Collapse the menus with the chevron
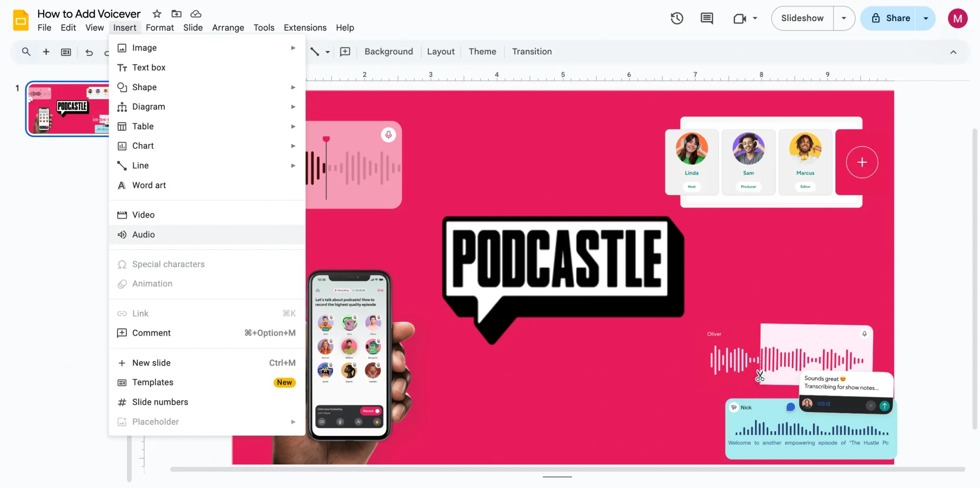The image size is (980, 488). click(x=954, y=51)
